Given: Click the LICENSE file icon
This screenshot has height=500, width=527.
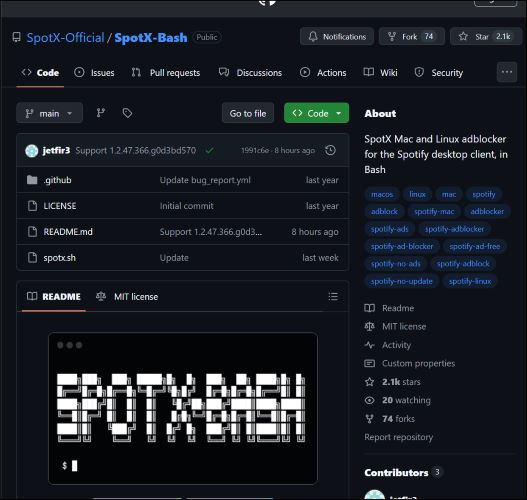Looking at the screenshot, I should [x=32, y=206].
